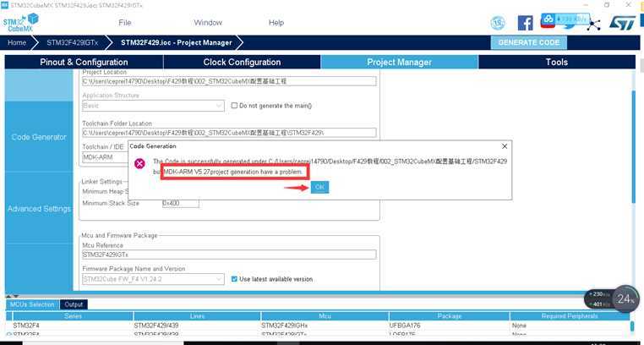Click the GENERATE CODE button
This screenshot has width=644, height=345.
click(x=528, y=43)
